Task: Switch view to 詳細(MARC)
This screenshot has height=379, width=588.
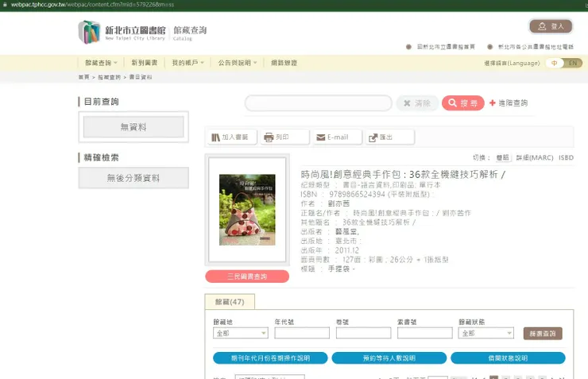Action: pos(535,157)
